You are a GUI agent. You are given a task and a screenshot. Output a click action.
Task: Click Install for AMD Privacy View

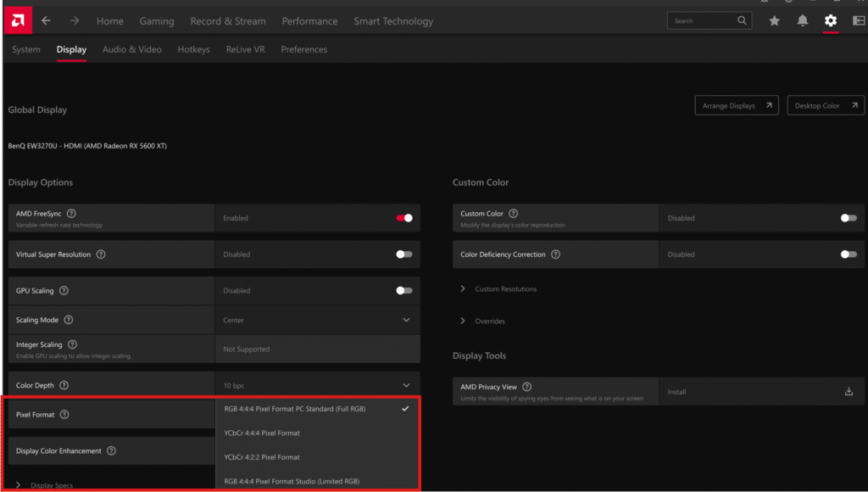pyautogui.click(x=676, y=392)
